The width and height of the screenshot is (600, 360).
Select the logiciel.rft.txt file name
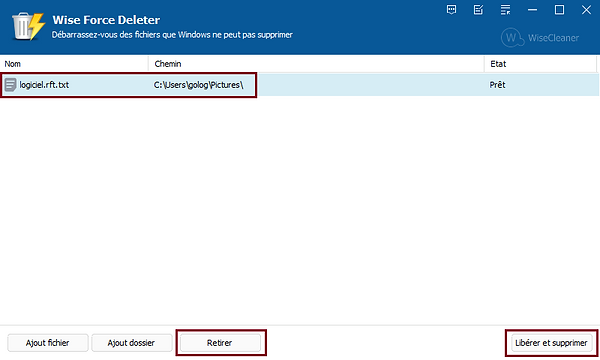(x=44, y=85)
